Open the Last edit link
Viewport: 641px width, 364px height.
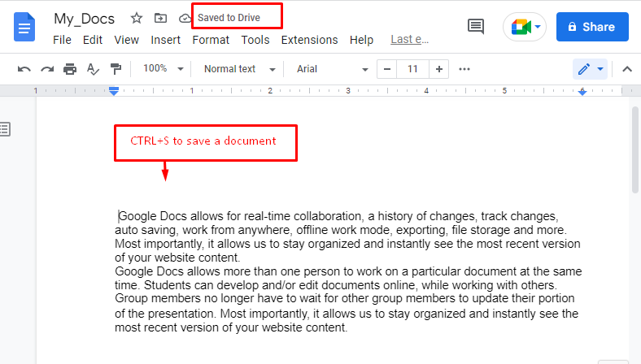click(410, 40)
